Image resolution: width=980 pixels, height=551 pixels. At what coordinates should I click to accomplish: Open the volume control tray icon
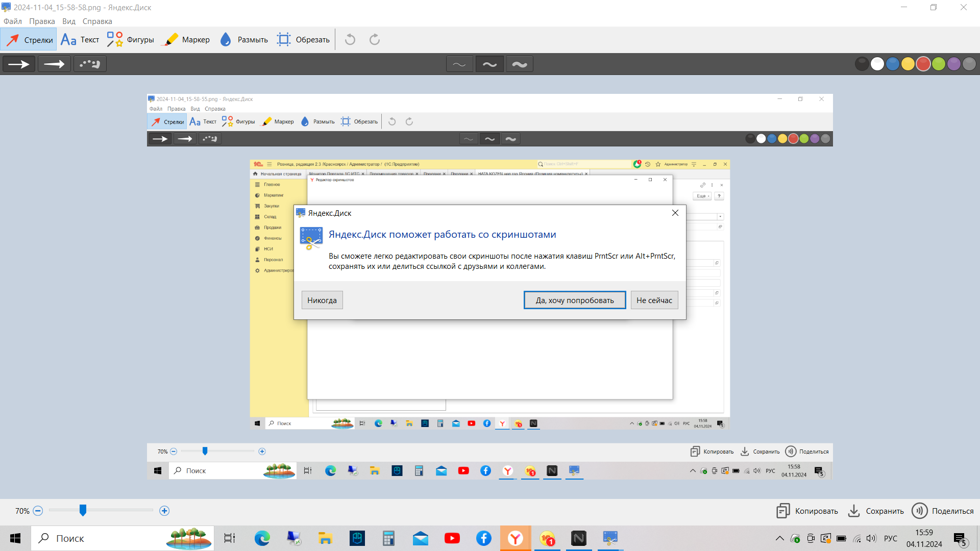[871, 538]
